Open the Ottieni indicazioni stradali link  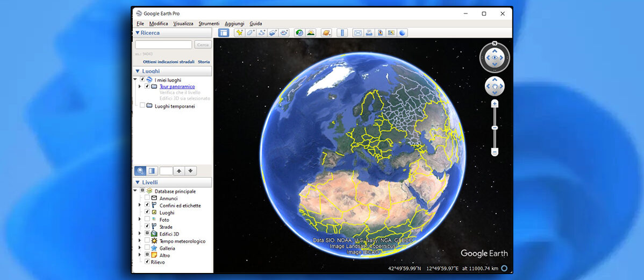[x=168, y=62]
